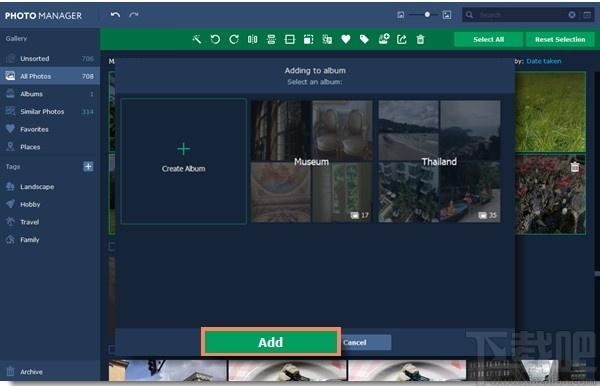Rotate photo clockwise using toolbar icon
The height and width of the screenshot is (386, 600).
234,39
